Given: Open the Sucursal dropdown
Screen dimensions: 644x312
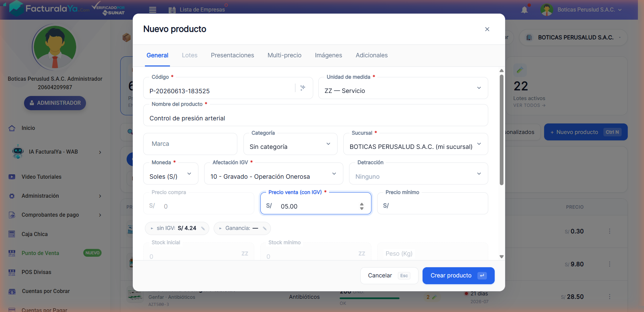Looking at the screenshot, I should (415, 144).
